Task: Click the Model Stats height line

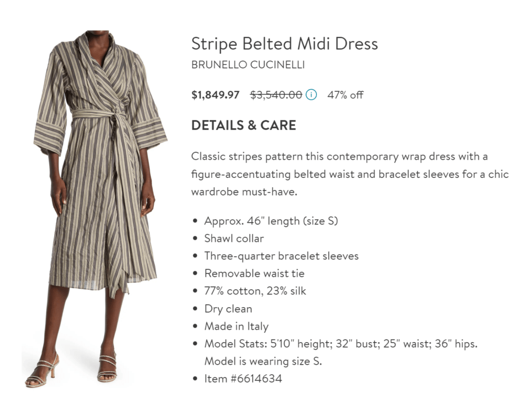Action: coord(341,344)
